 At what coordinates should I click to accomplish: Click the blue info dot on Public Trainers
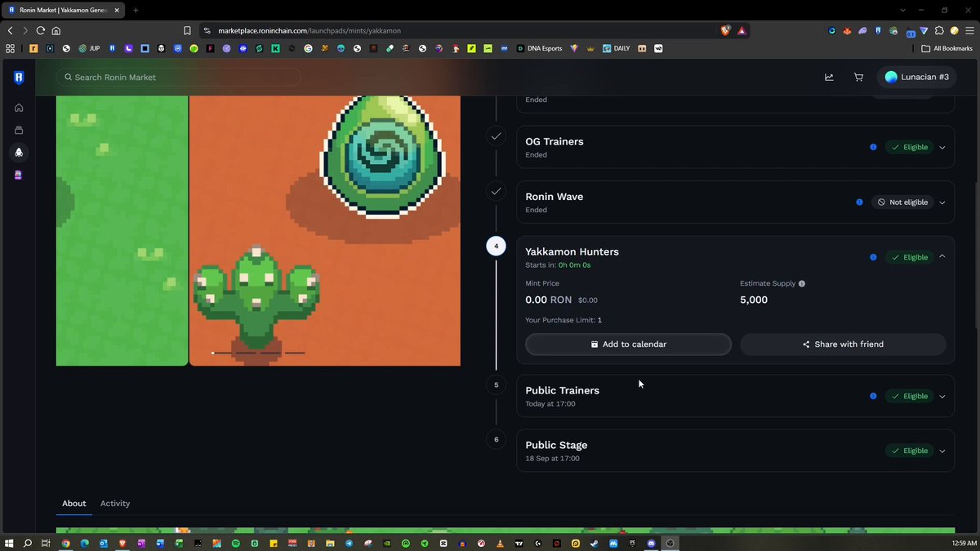873,396
